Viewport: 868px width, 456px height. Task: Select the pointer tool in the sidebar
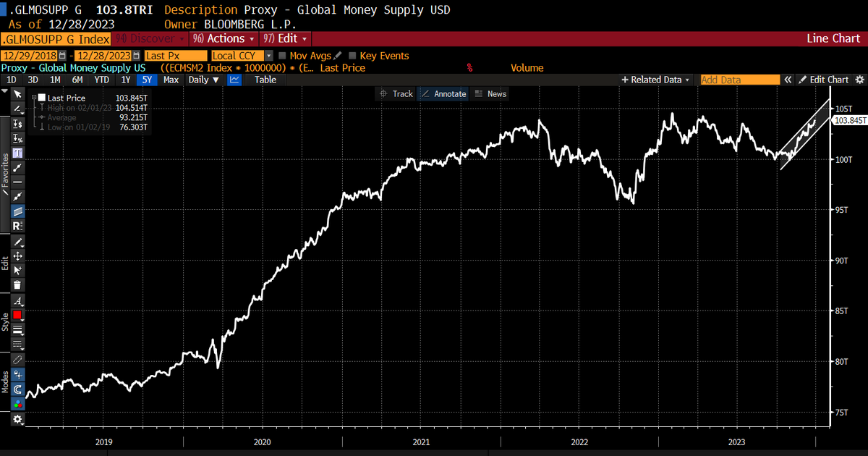[17, 95]
